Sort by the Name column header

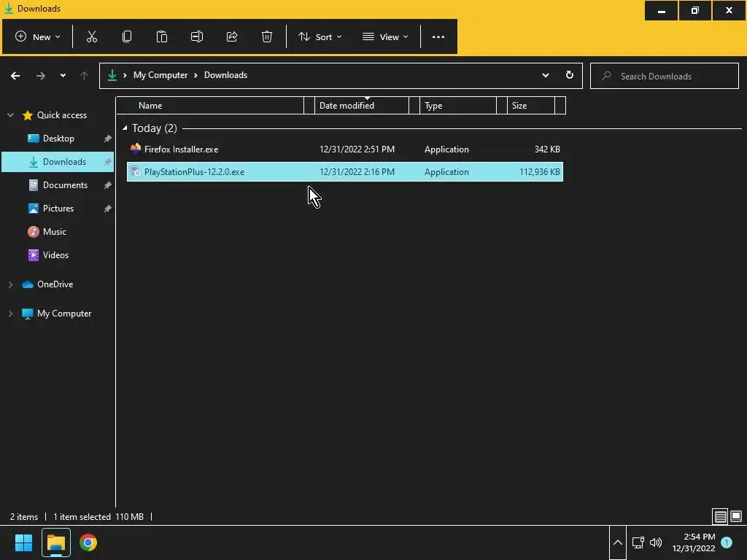210,106
